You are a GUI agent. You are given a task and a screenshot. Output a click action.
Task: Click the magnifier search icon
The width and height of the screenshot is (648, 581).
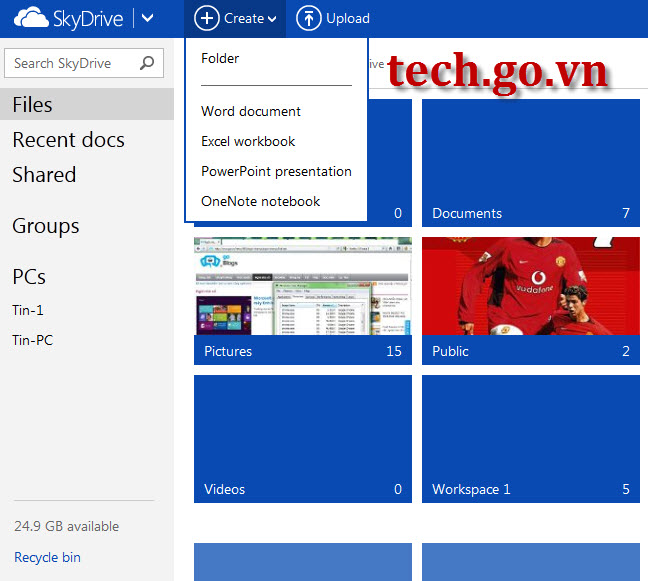tap(147, 63)
